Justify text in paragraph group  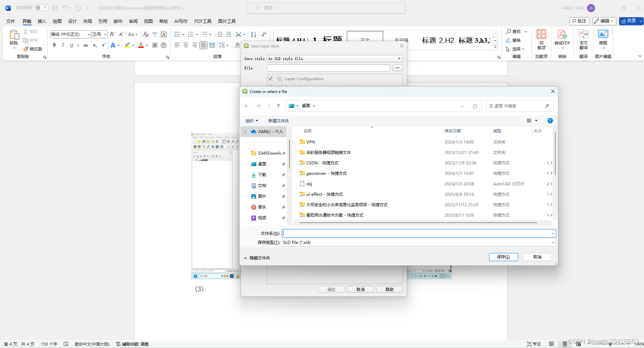[203, 45]
